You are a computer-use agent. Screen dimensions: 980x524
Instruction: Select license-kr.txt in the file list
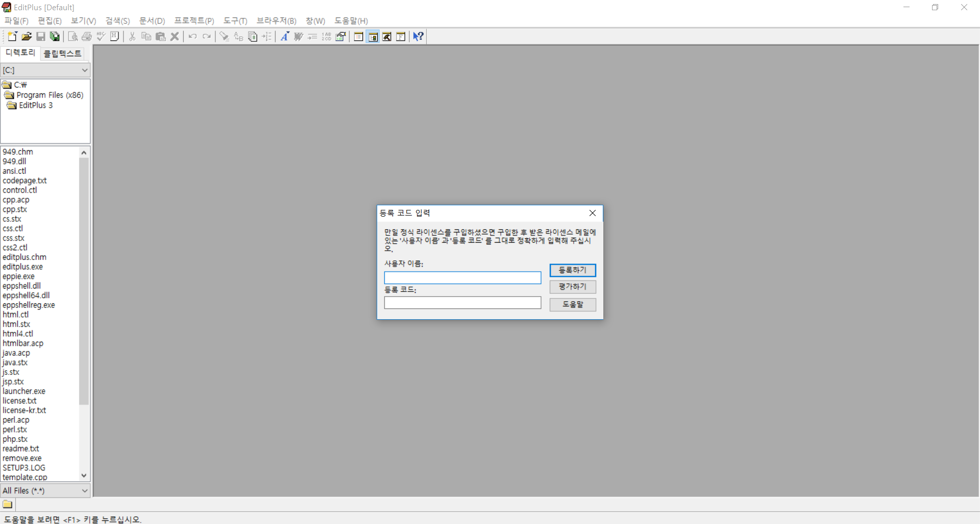pos(24,410)
